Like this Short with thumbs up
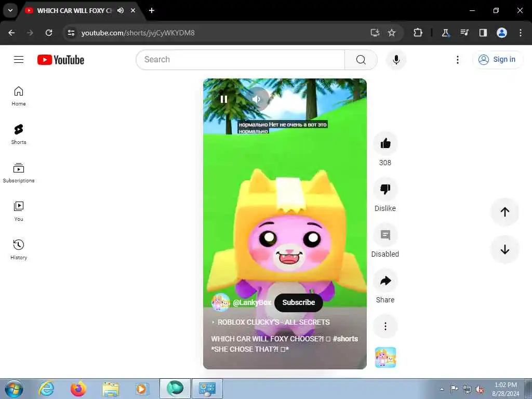Screen dimensions: 532x399 (x=385, y=143)
